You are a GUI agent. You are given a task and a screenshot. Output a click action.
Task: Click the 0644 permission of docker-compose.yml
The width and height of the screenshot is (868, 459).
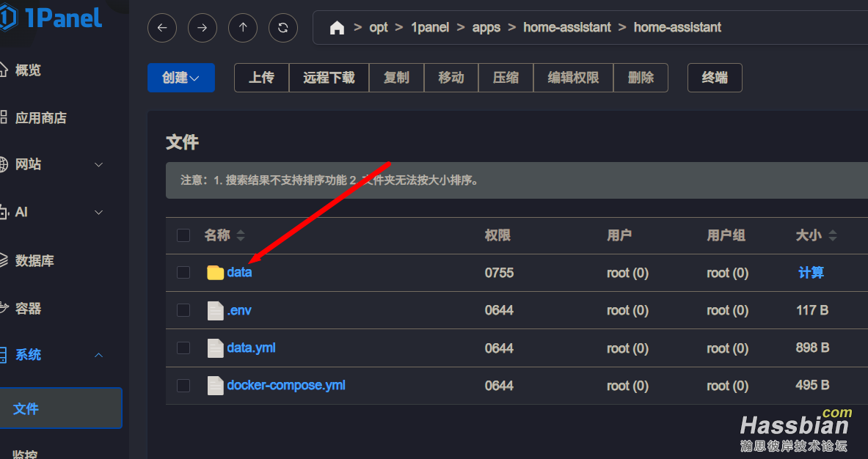tap(500, 386)
